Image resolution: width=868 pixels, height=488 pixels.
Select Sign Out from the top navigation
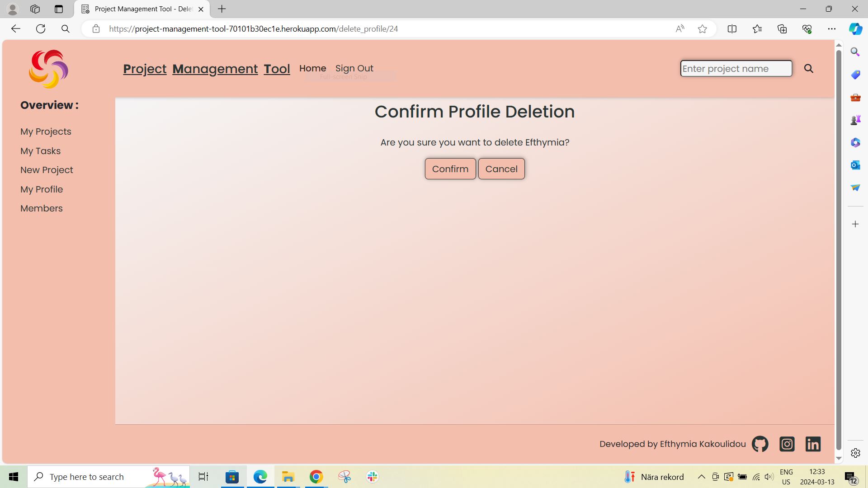[x=354, y=68]
